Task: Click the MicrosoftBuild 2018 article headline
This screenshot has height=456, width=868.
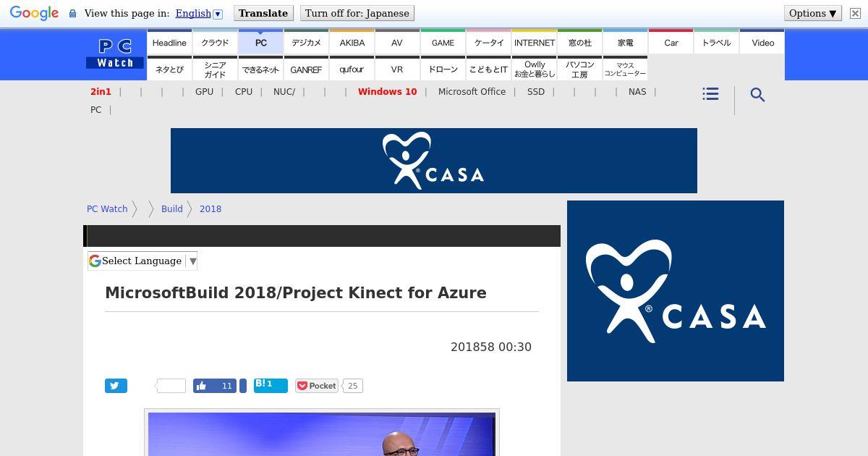Action: point(296,292)
